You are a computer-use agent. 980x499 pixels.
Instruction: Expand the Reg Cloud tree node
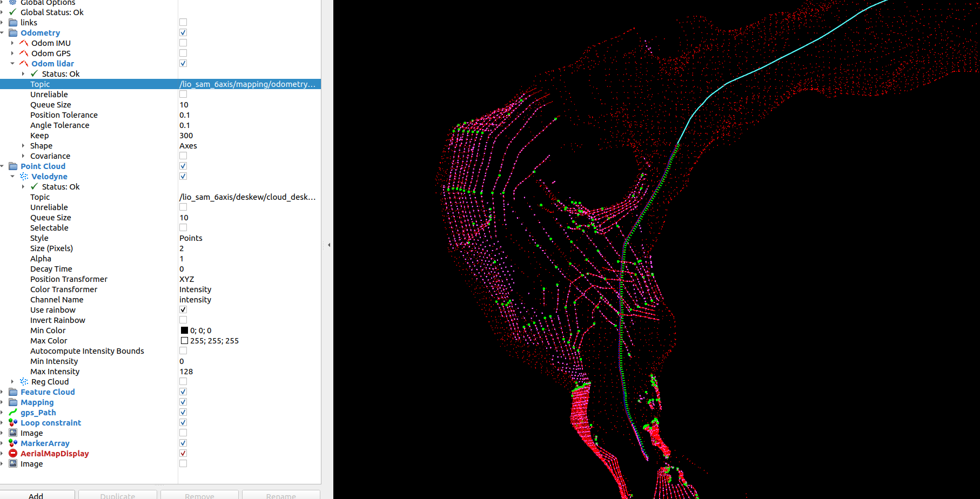point(12,381)
